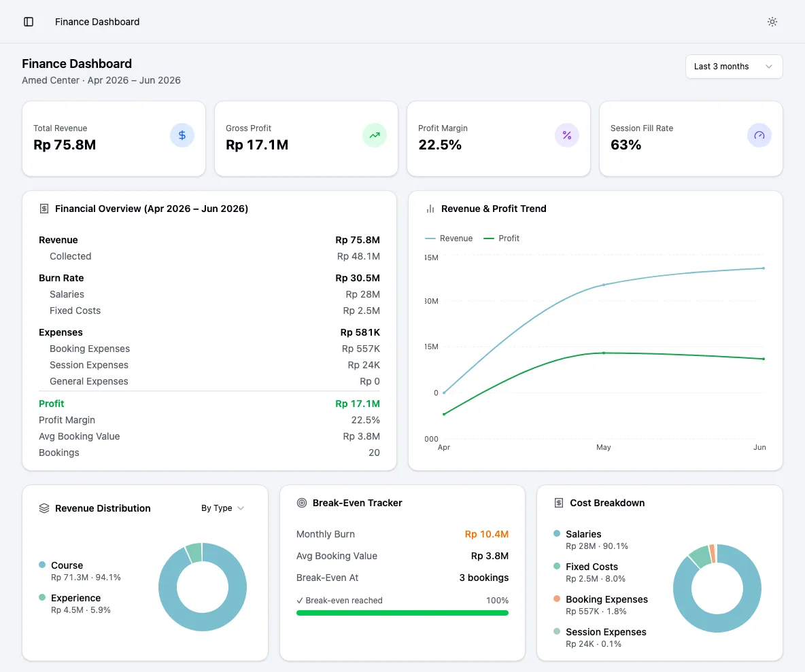Toggle the Revenue series in chart legend
This screenshot has height=672, width=805.
[x=449, y=238]
